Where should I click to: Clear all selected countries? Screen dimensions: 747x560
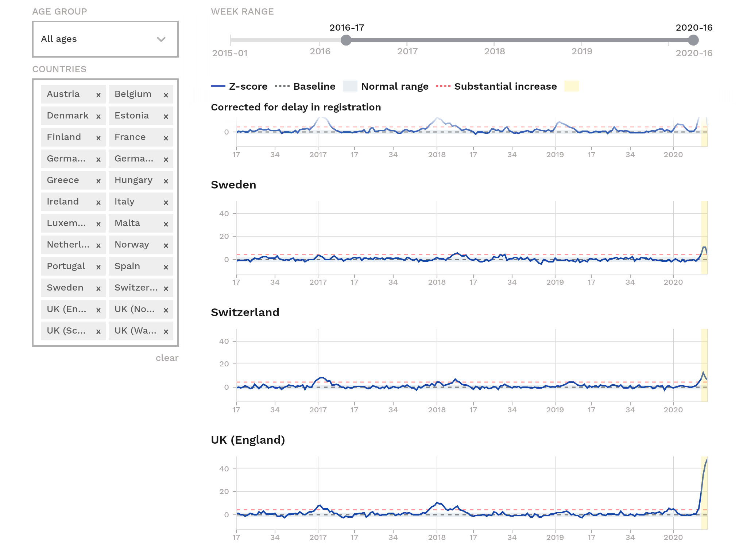[167, 358]
